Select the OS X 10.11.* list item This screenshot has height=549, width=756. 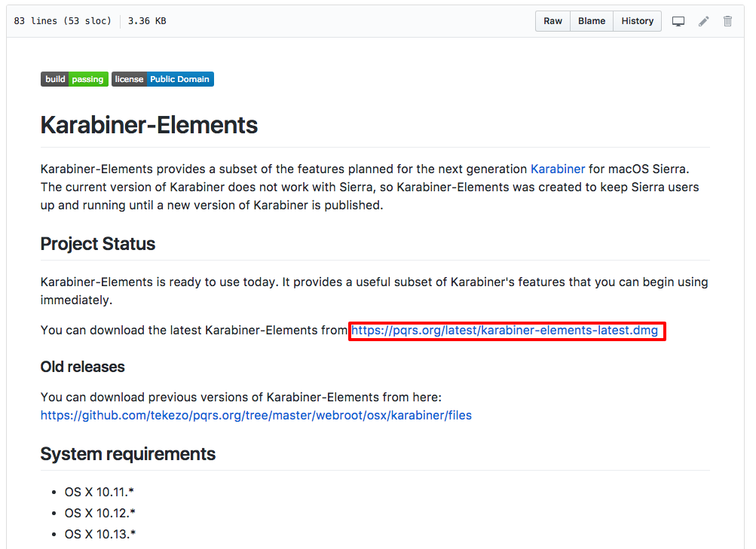(x=99, y=493)
